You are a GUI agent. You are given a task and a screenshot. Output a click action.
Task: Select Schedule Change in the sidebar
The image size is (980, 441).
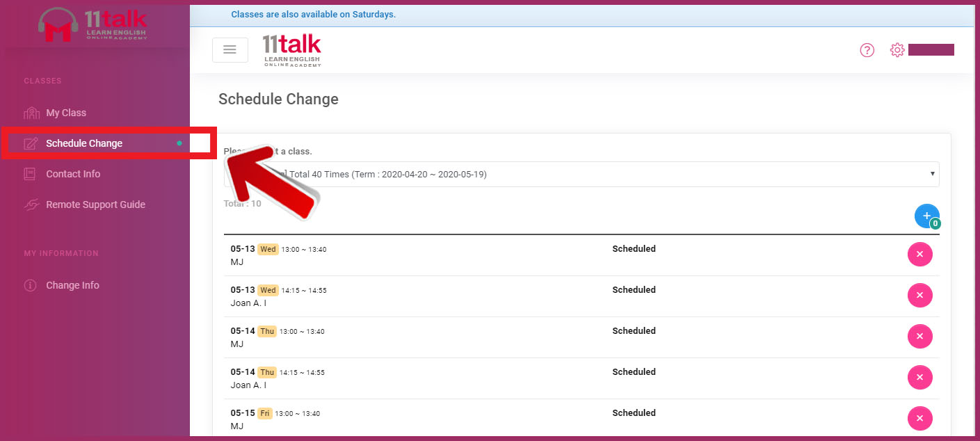[84, 143]
